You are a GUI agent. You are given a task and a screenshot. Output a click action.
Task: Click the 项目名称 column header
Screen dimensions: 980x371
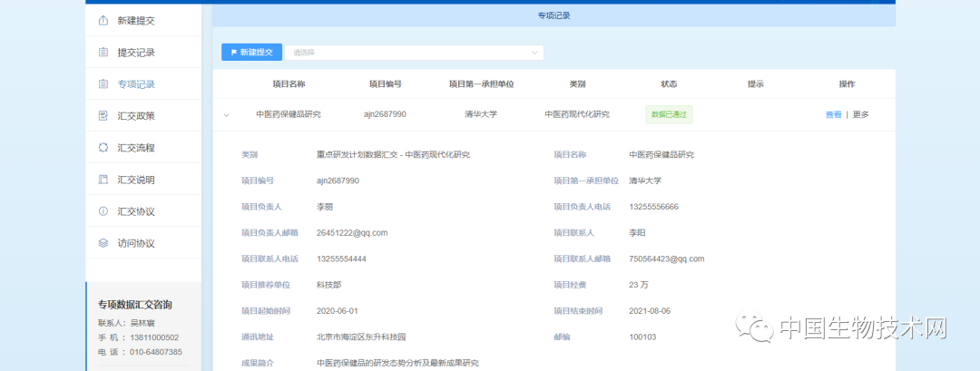[x=289, y=83]
